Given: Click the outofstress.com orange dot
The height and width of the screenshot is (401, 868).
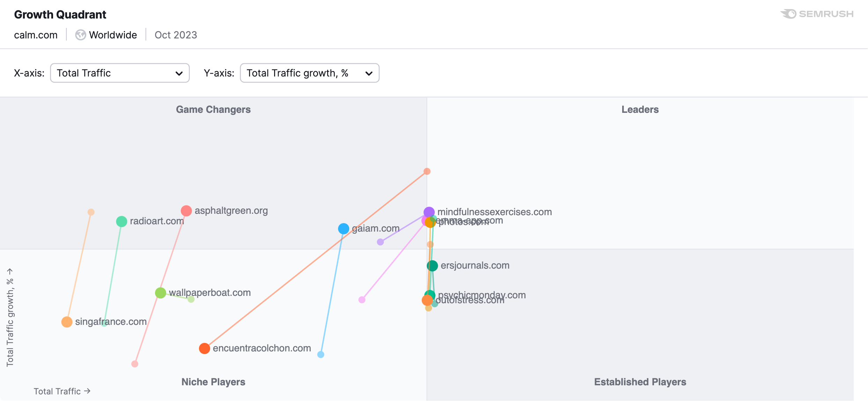Looking at the screenshot, I should point(427,300).
